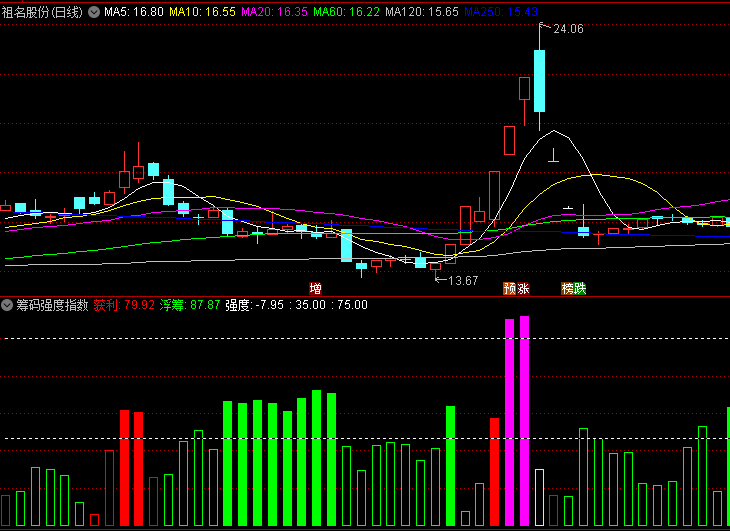
Task: Click the 13.67 low price label
Action: pos(463,281)
